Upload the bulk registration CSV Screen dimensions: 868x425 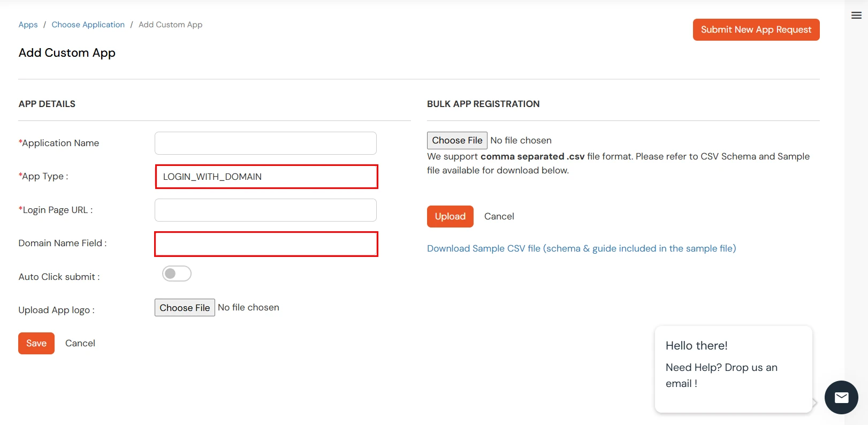(x=450, y=216)
